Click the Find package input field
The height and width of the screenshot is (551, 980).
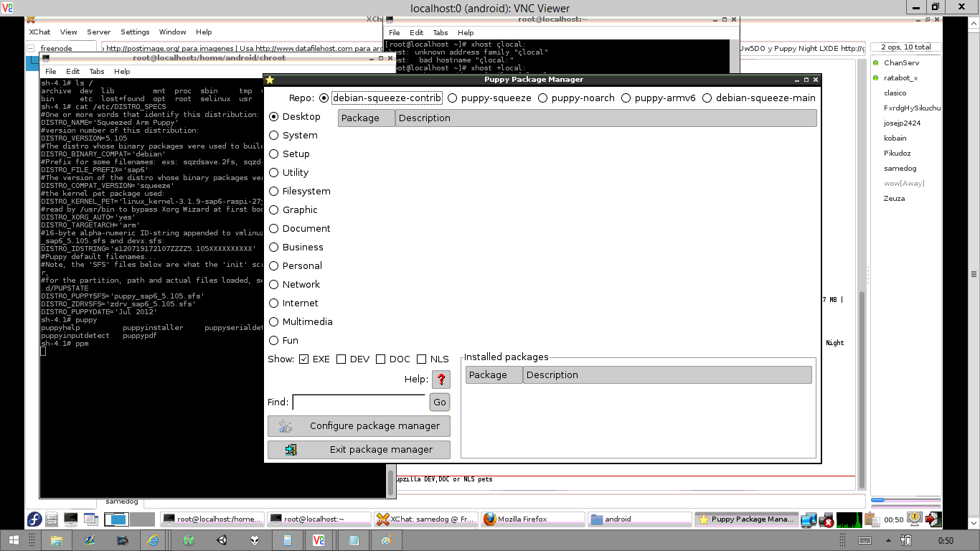[x=359, y=402]
